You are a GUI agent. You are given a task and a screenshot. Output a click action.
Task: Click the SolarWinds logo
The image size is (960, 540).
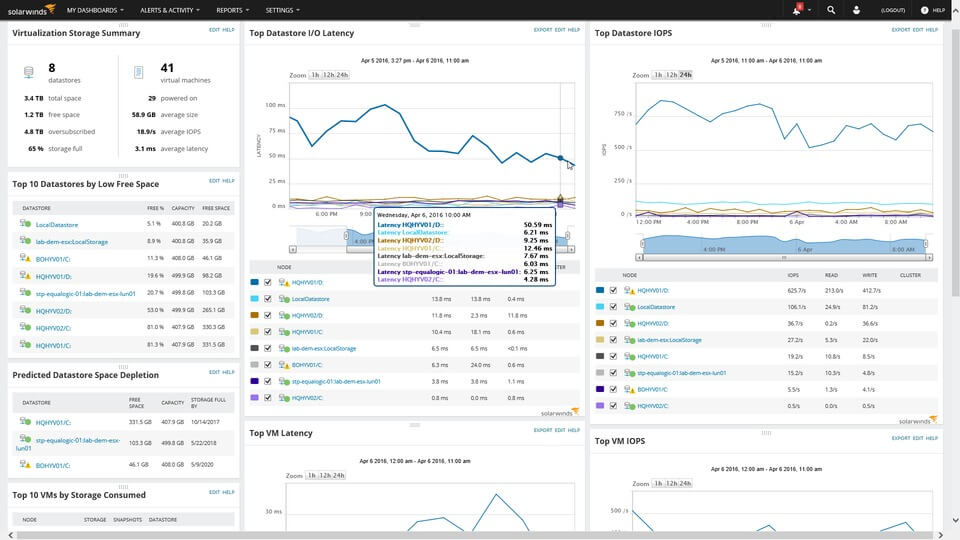coord(31,9)
